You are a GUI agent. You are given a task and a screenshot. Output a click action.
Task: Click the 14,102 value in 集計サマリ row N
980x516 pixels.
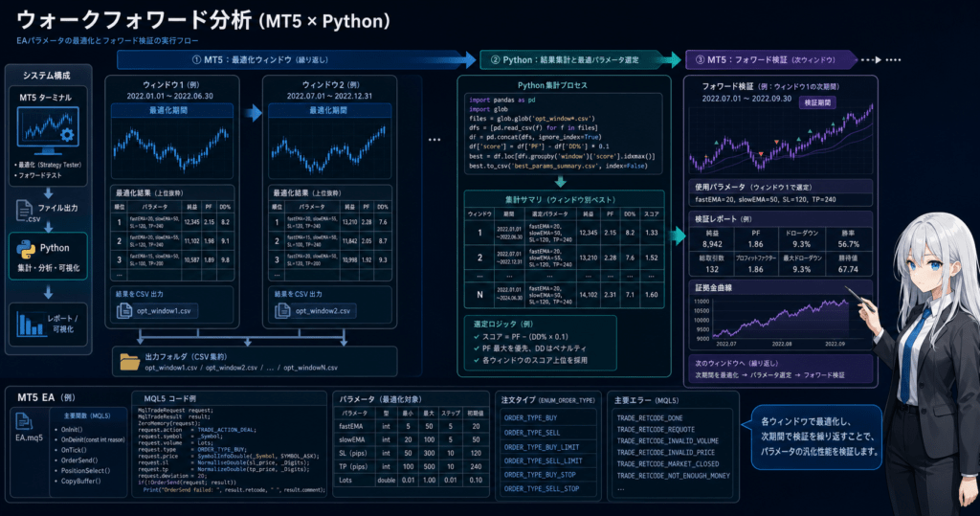[x=589, y=295]
